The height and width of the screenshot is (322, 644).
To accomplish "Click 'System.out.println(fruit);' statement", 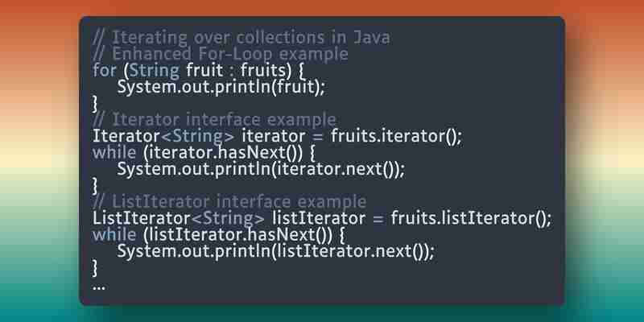I will [x=221, y=87].
